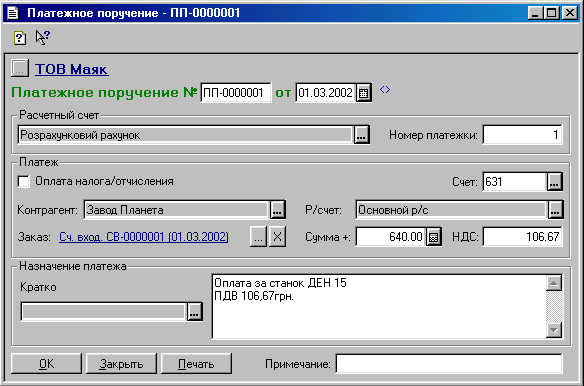Clear the Заказ link with X button

click(277, 237)
